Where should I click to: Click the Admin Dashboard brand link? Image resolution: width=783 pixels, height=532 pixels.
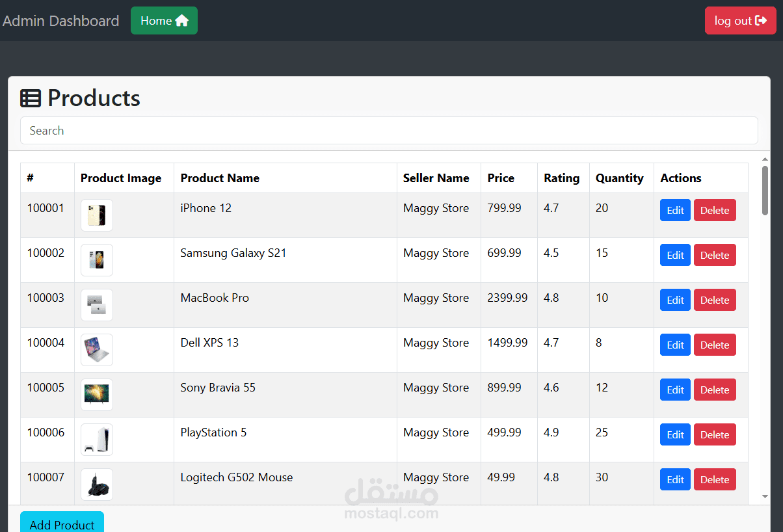(61, 21)
